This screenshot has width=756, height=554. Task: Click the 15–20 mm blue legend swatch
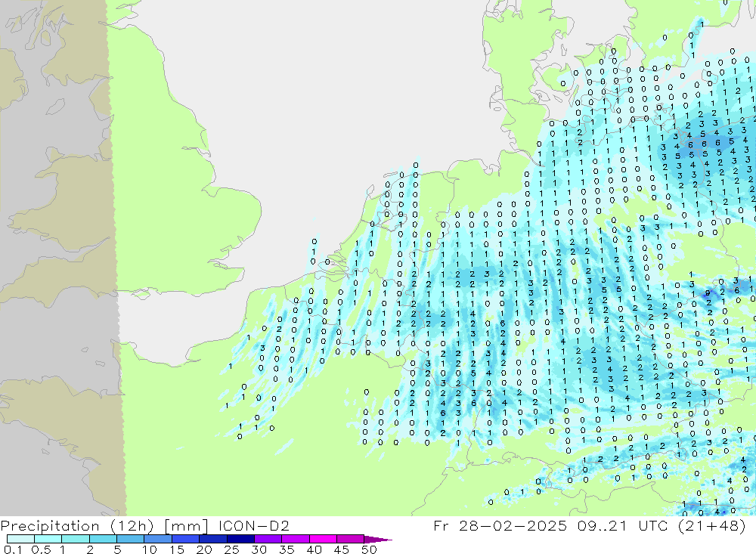[x=186, y=539]
